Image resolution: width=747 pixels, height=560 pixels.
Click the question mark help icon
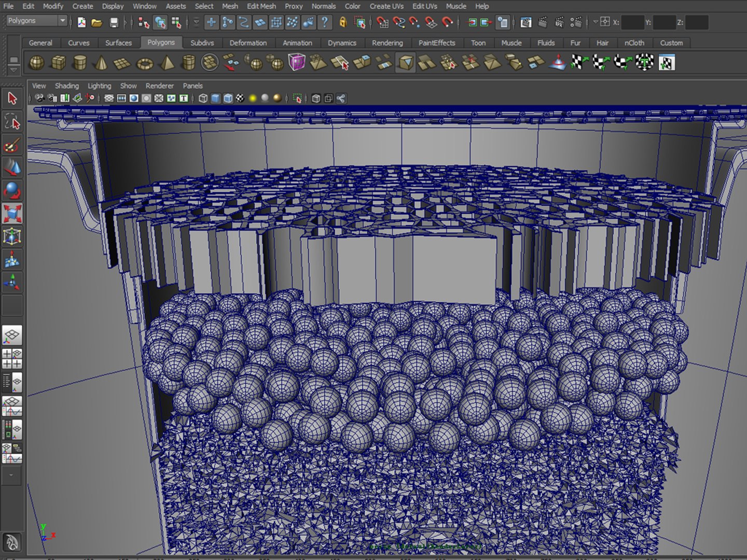pos(325,22)
